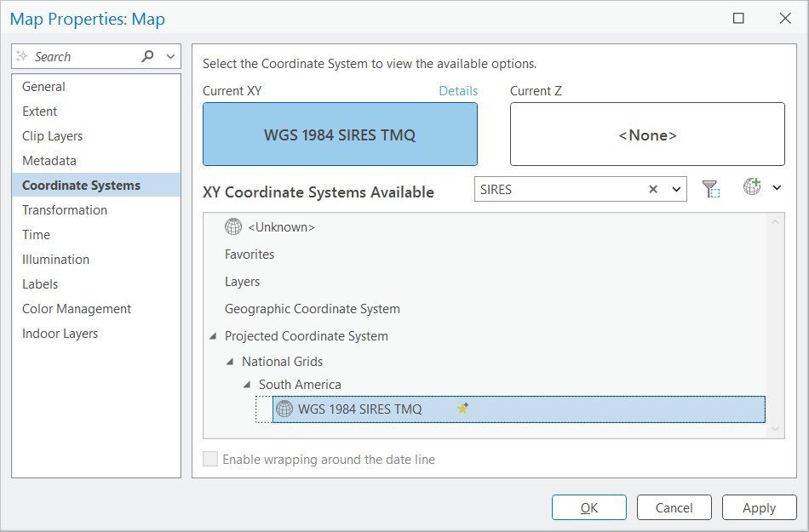Image resolution: width=809 pixels, height=532 pixels.
Task: Click the add coordinate system globe icon
Action: [754, 187]
